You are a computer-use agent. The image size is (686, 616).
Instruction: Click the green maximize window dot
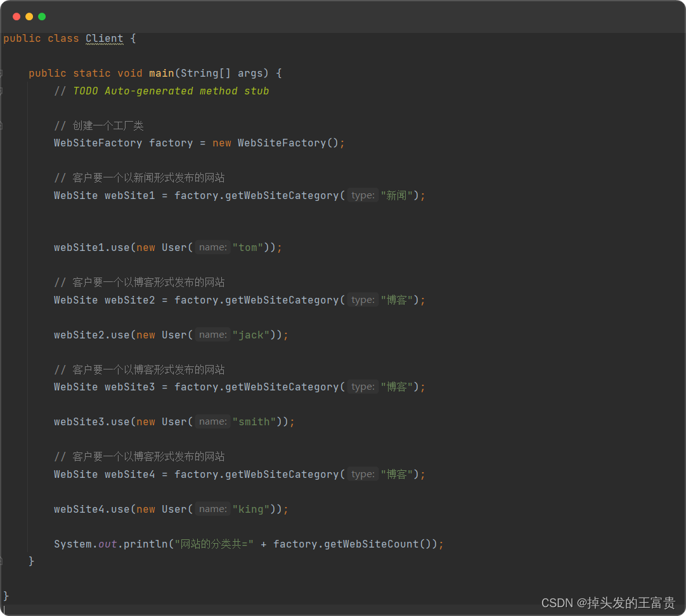pyautogui.click(x=42, y=16)
